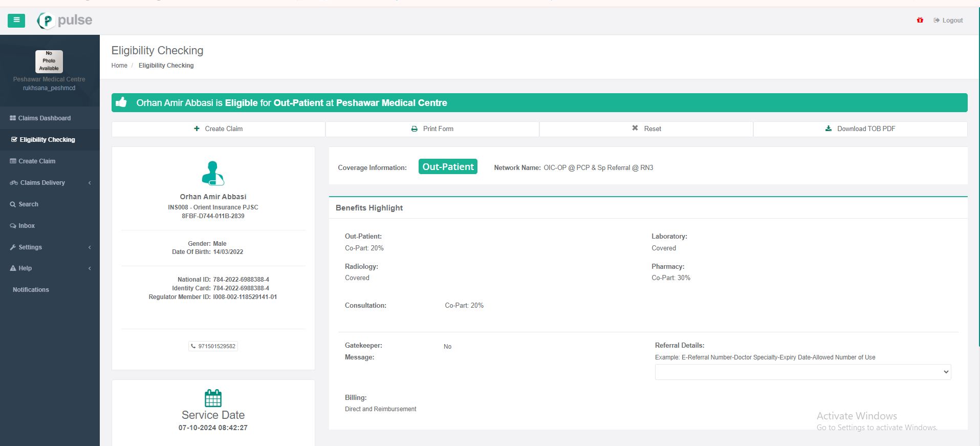Viewport: 980px width, 446px height.
Task: Click the Print Form button
Action: click(x=432, y=129)
